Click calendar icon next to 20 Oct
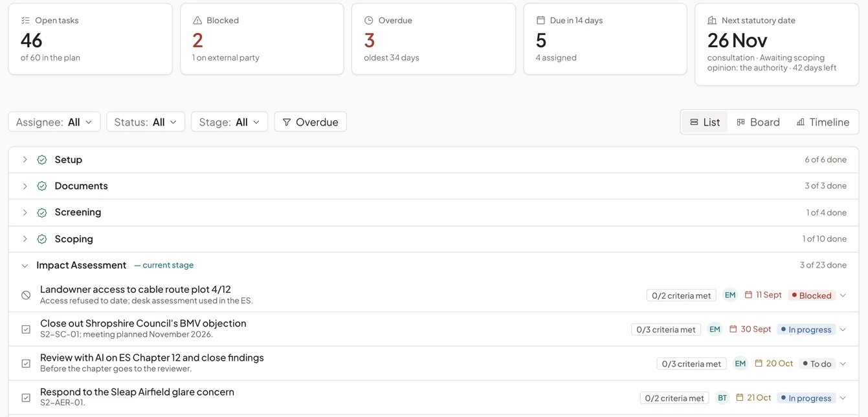Screen dimensions: 868x417 759,363
